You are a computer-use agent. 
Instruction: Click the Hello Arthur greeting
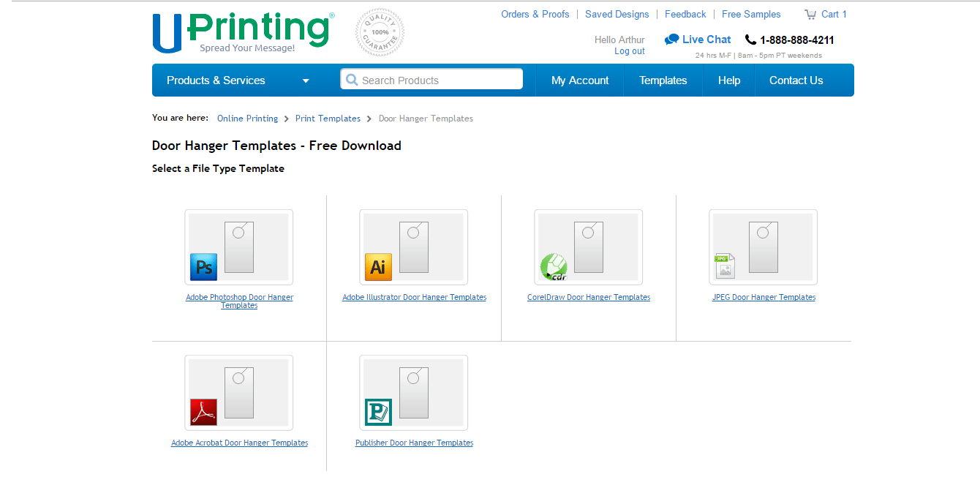coord(619,40)
